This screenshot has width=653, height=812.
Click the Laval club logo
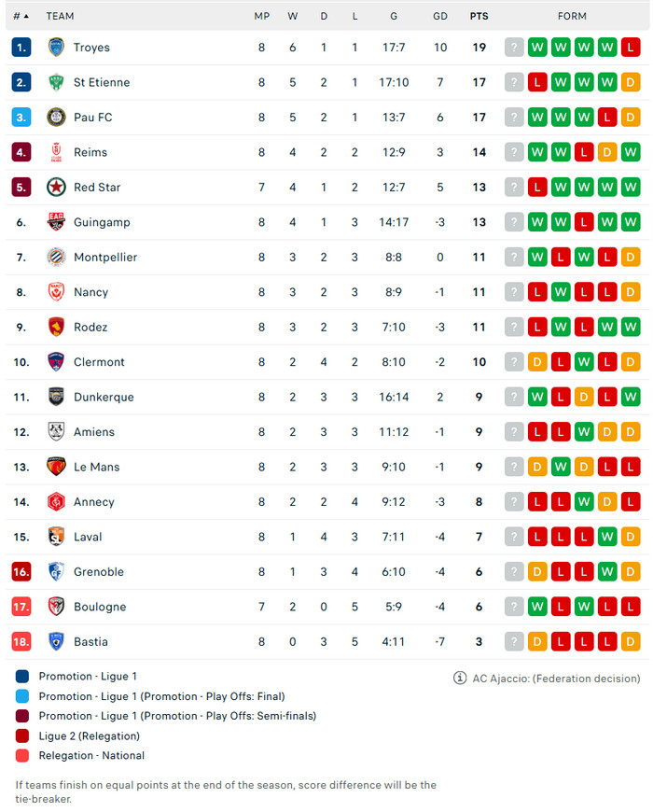pyautogui.click(x=56, y=537)
